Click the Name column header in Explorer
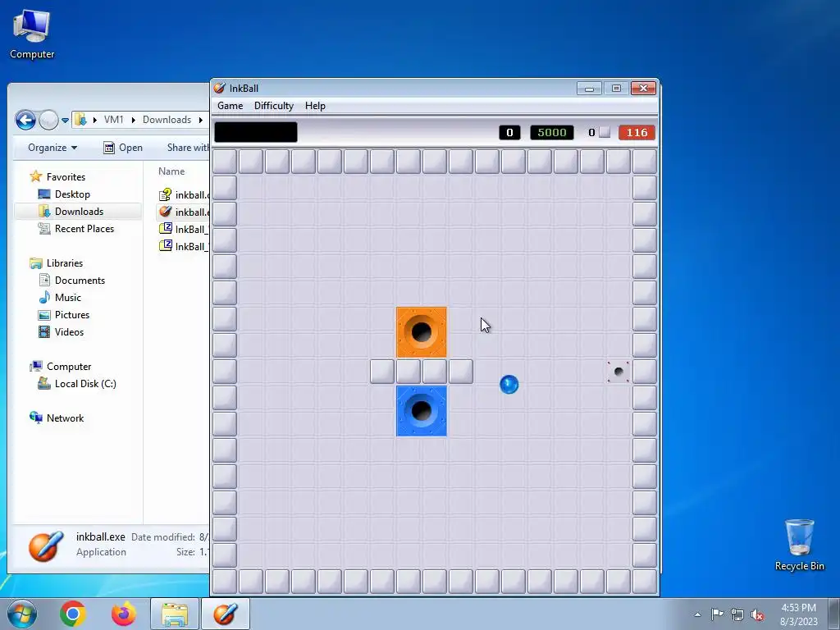 171,171
